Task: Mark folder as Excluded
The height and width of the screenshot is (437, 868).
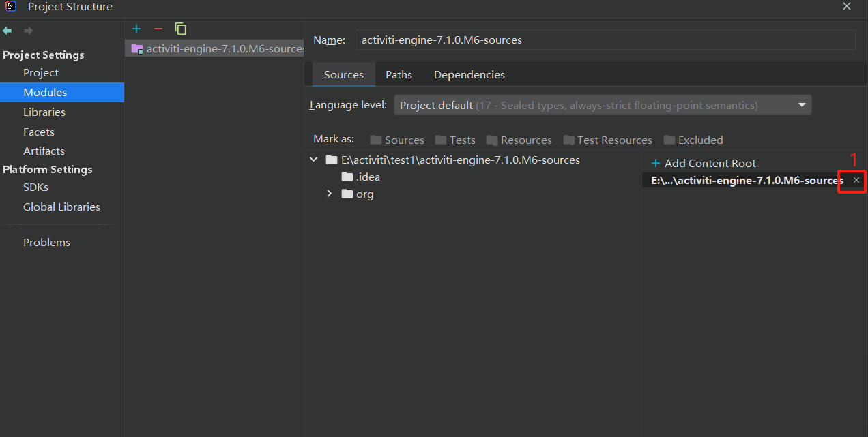Action: 693,140
